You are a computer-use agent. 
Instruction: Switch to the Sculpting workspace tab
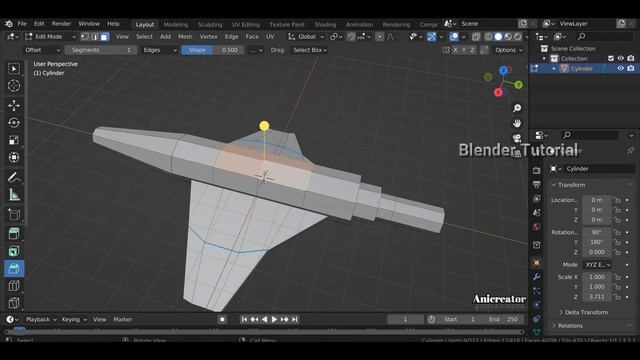click(x=210, y=24)
